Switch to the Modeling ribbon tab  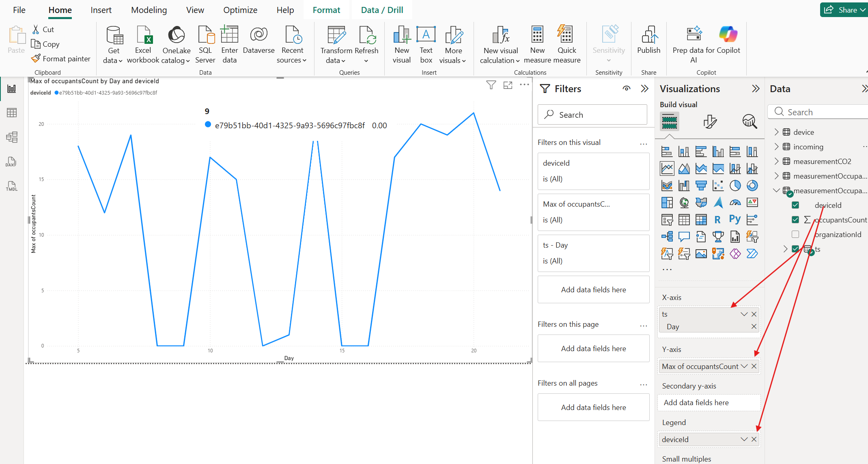point(149,10)
